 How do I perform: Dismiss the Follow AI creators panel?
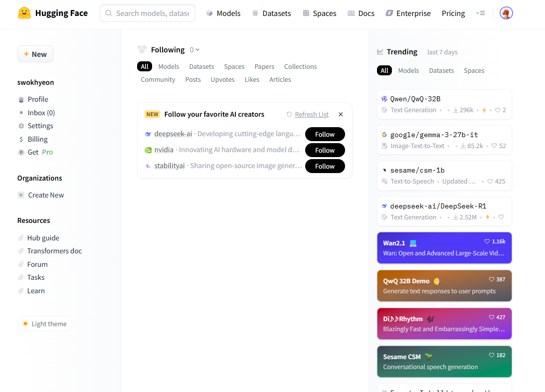click(341, 114)
